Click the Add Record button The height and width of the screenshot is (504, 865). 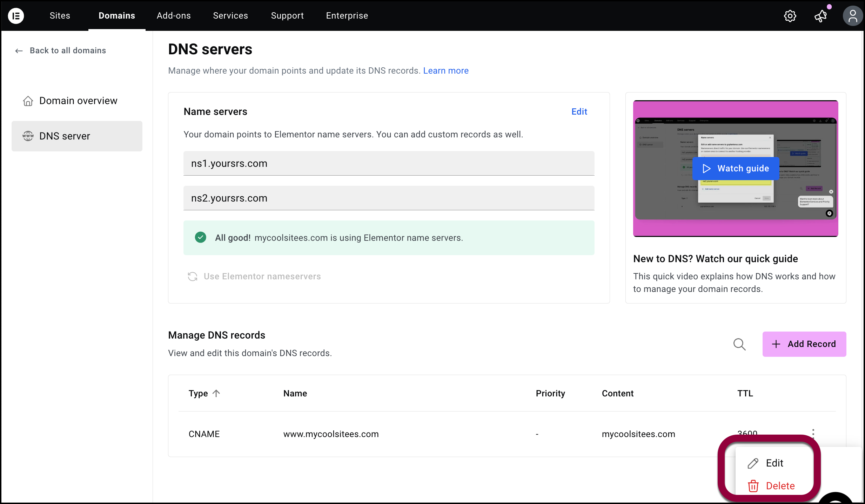(x=804, y=344)
